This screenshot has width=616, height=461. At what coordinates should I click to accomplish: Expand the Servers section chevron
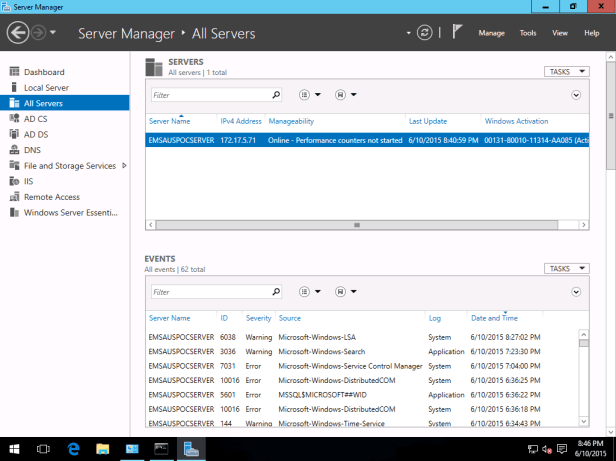(577, 95)
